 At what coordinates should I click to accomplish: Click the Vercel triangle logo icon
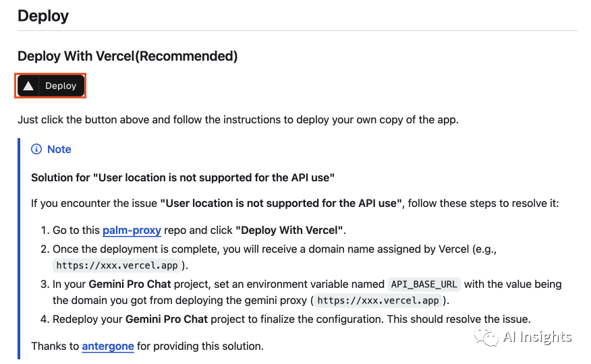point(28,86)
